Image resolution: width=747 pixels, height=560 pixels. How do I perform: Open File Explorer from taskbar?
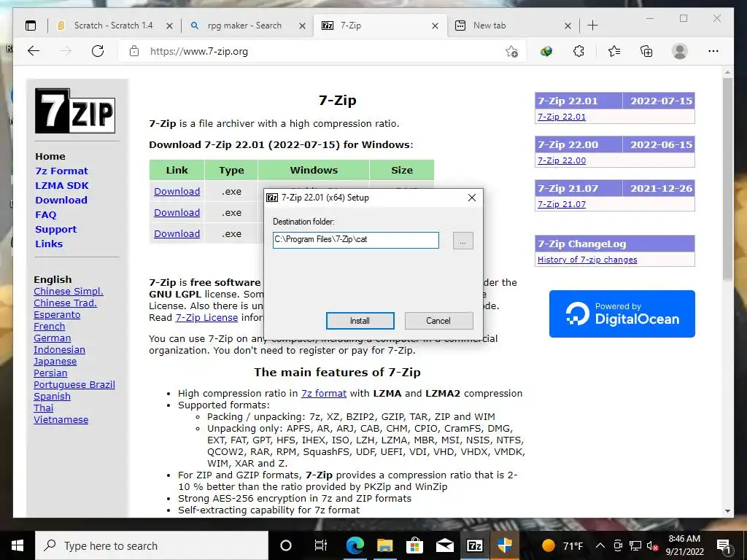click(384, 545)
